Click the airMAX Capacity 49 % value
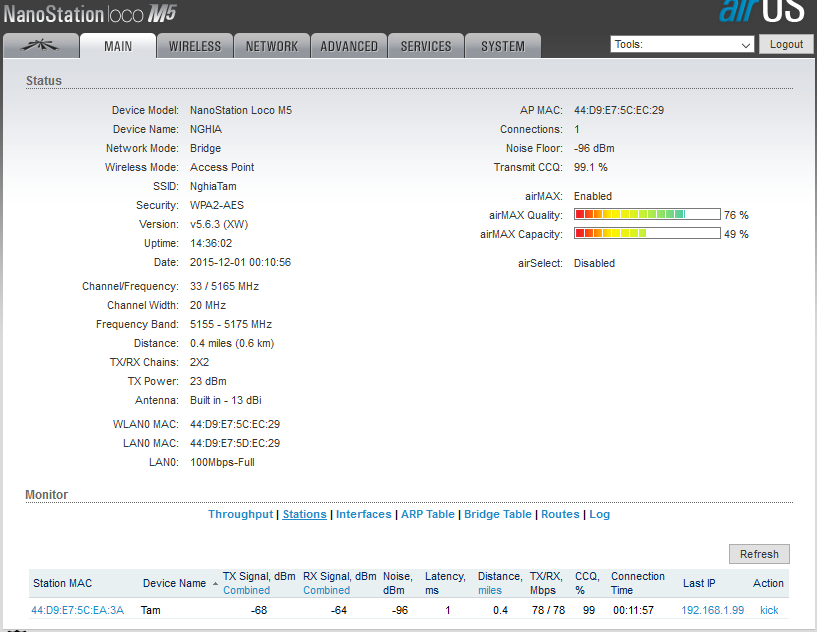This screenshot has height=632, width=817. click(736, 234)
